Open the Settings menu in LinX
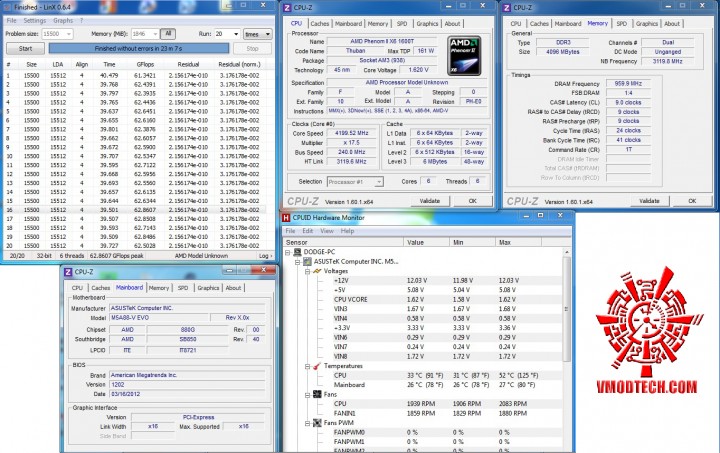The height and width of the screenshot is (453, 720). (35, 21)
